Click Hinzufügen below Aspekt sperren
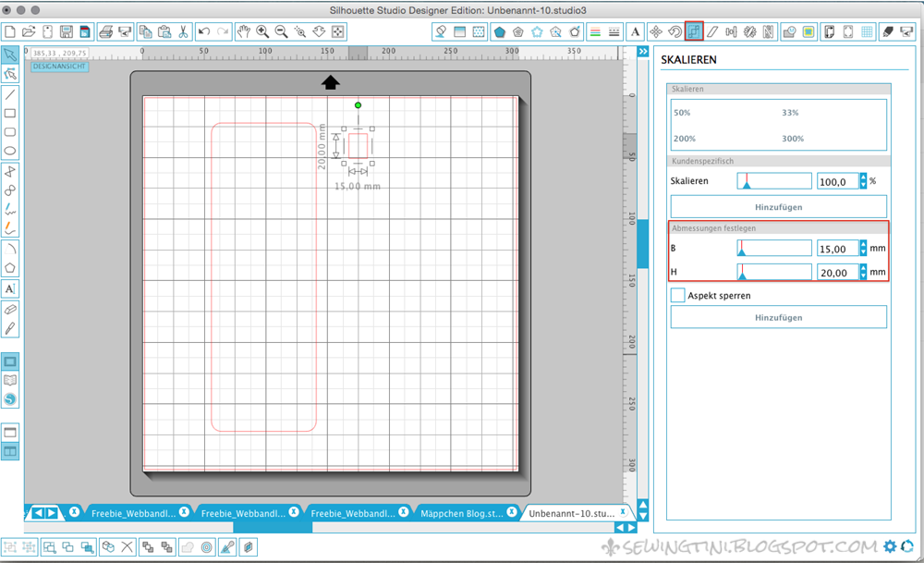 (778, 317)
